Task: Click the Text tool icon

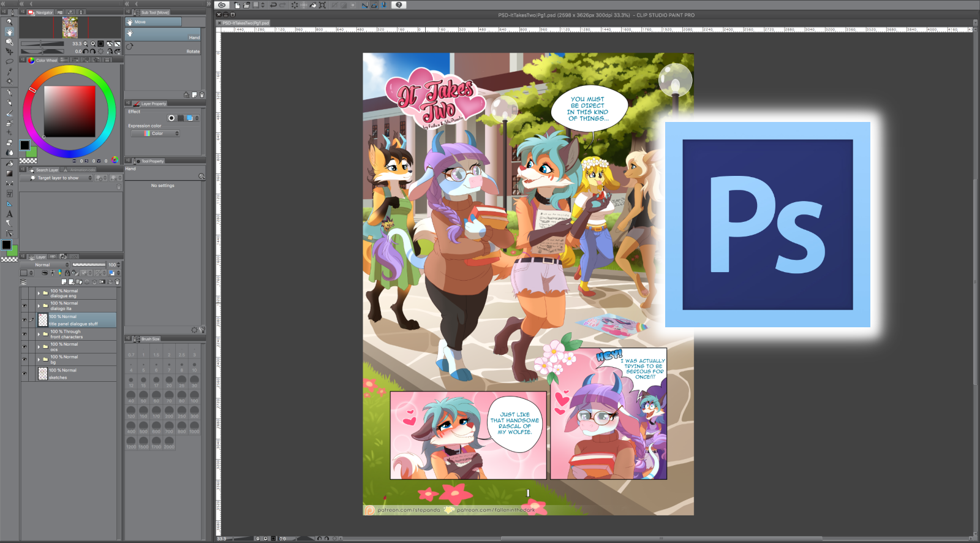Action: (9, 213)
